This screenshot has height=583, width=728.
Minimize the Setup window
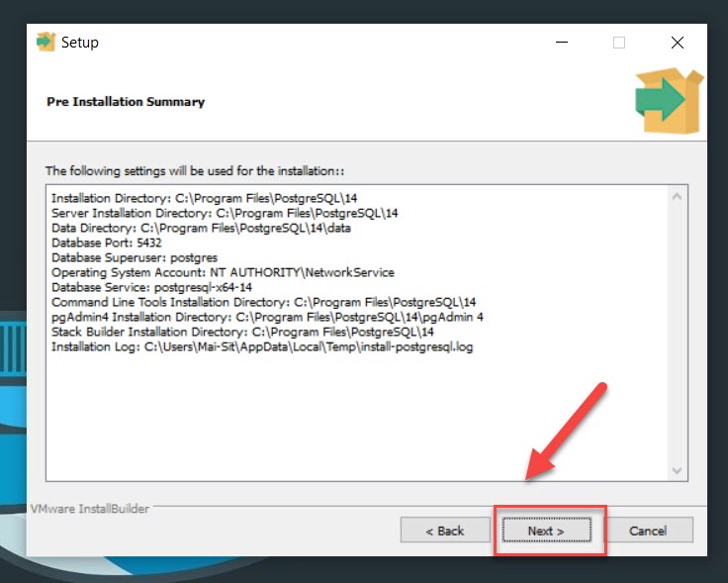562,43
